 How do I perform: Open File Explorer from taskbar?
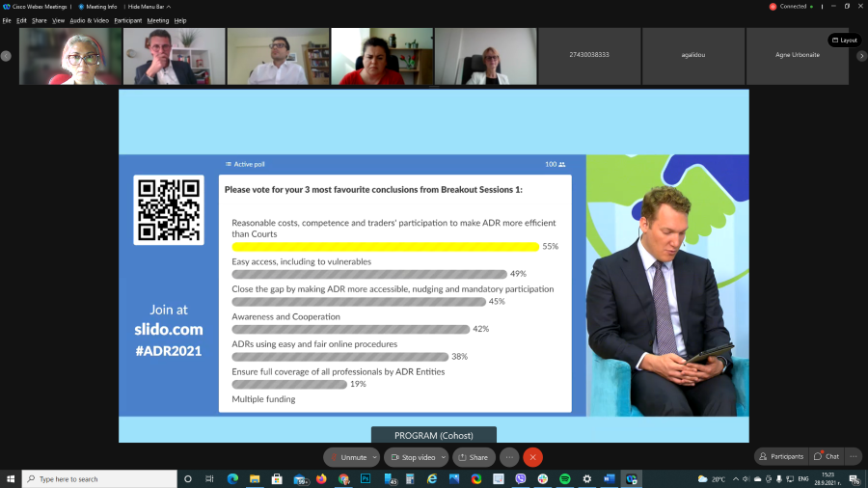(255, 478)
